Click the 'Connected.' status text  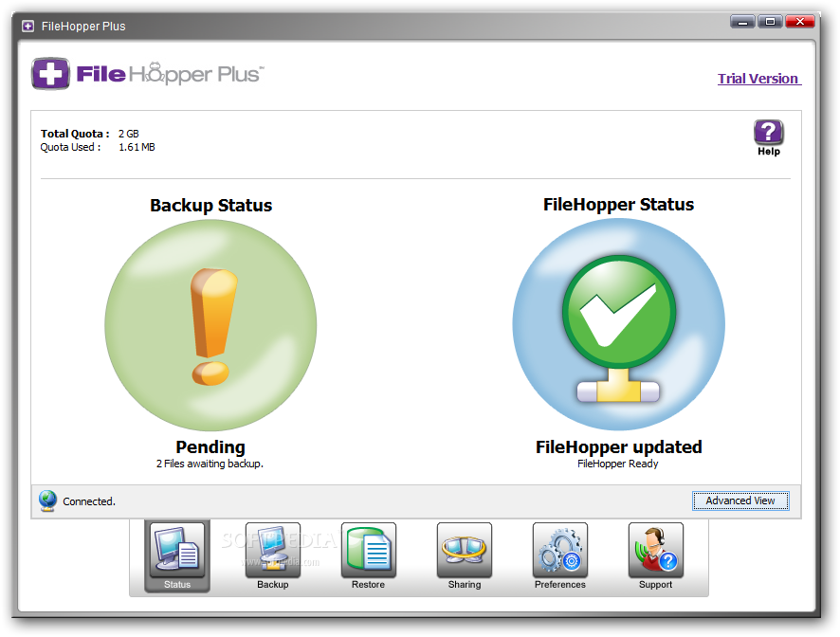coord(89,501)
